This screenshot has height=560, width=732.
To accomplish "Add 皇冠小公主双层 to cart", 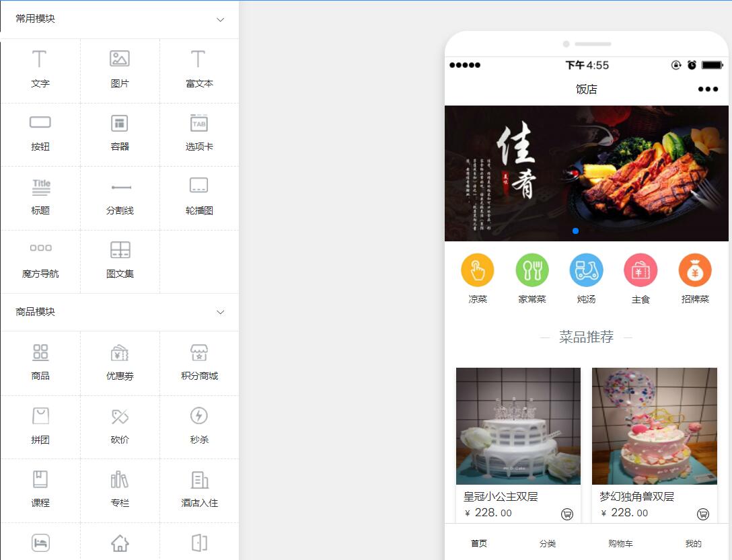I will [x=566, y=514].
